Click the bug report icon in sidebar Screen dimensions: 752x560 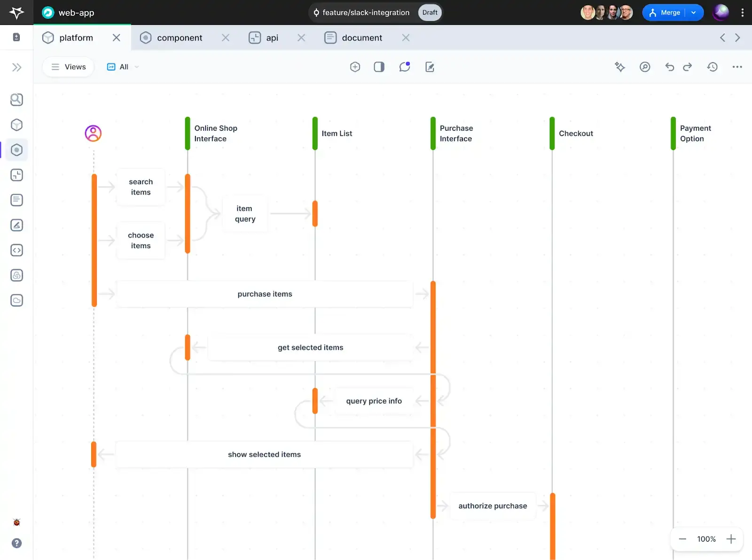point(17,522)
